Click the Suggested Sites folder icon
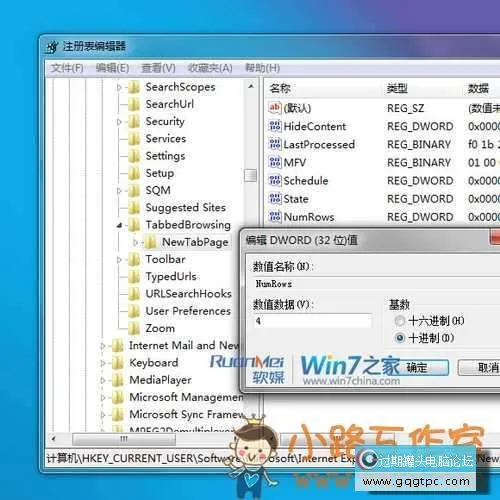 134,208
